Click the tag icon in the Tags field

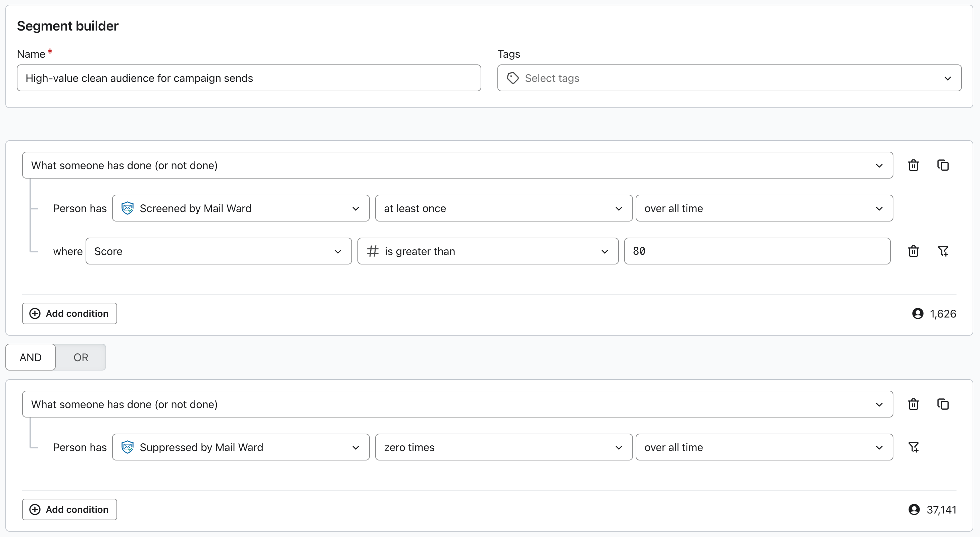(513, 78)
